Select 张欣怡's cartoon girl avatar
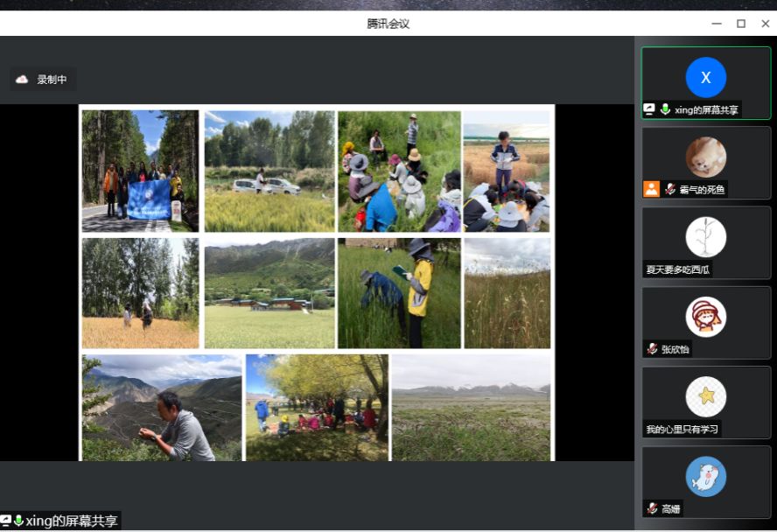Viewport: 777px width, 532px height. click(705, 317)
